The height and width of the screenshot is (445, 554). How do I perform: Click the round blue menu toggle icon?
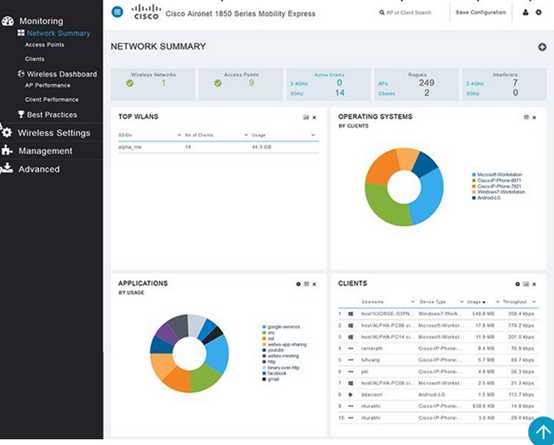click(x=117, y=12)
